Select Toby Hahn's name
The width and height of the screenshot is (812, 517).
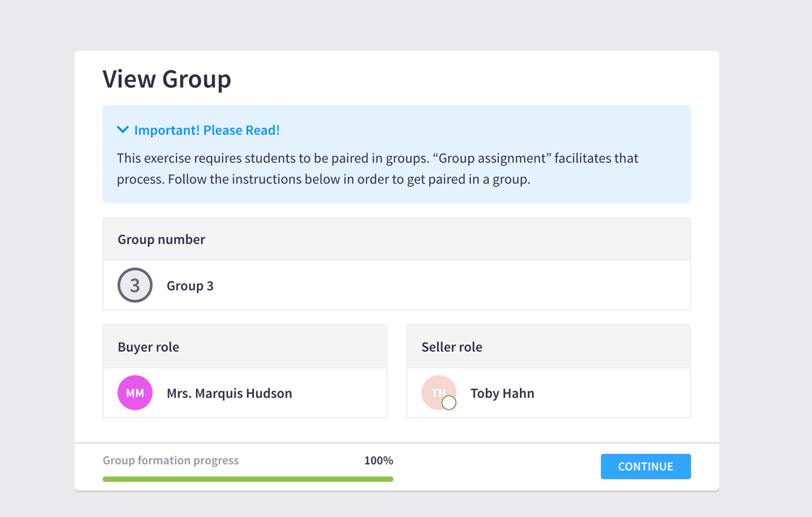[x=502, y=394]
